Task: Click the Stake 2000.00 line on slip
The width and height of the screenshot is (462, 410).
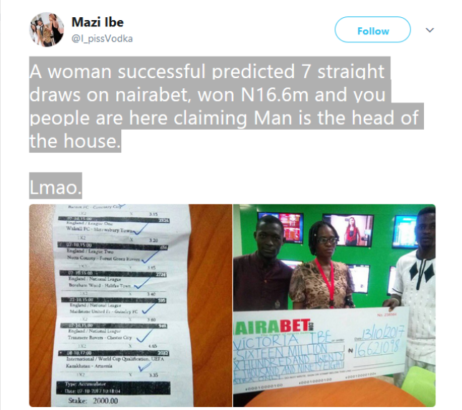Action: 93,400
